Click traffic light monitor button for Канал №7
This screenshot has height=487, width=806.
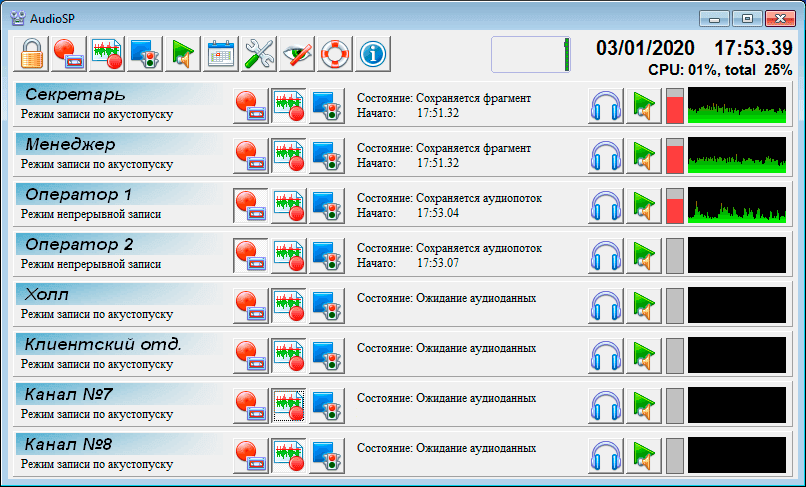pos(327,405)
